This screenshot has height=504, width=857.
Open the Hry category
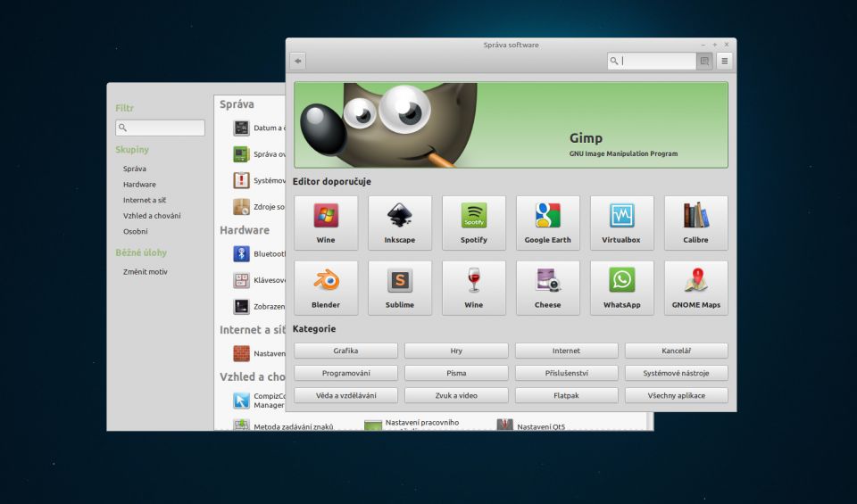coord(456,351)
